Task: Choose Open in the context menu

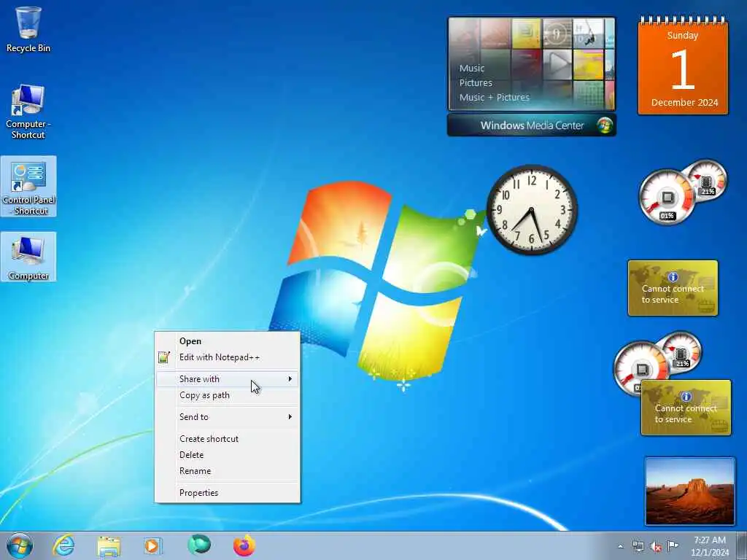Action: [x=228, y=341]
